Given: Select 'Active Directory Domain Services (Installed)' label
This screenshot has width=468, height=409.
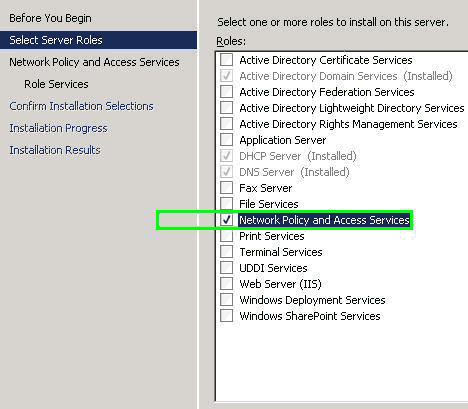Looking at the screenshot, I should (346, 76).
